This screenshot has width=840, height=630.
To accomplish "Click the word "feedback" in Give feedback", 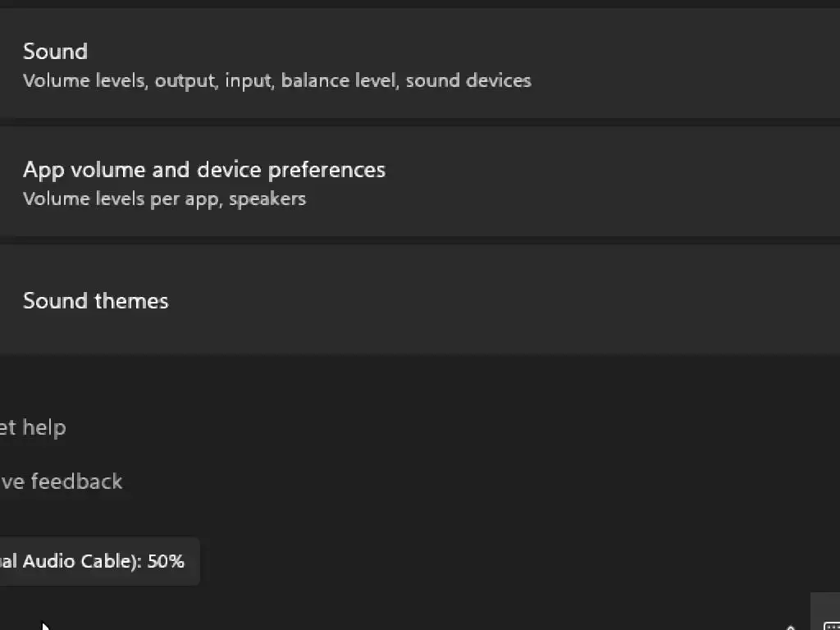I will [76, 482].
